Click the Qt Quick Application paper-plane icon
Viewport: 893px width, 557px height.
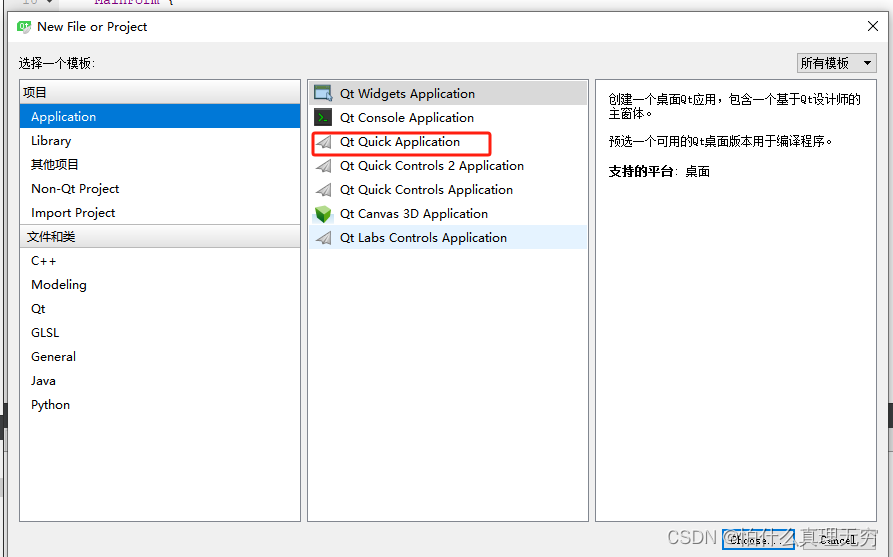tap(323, 142)
